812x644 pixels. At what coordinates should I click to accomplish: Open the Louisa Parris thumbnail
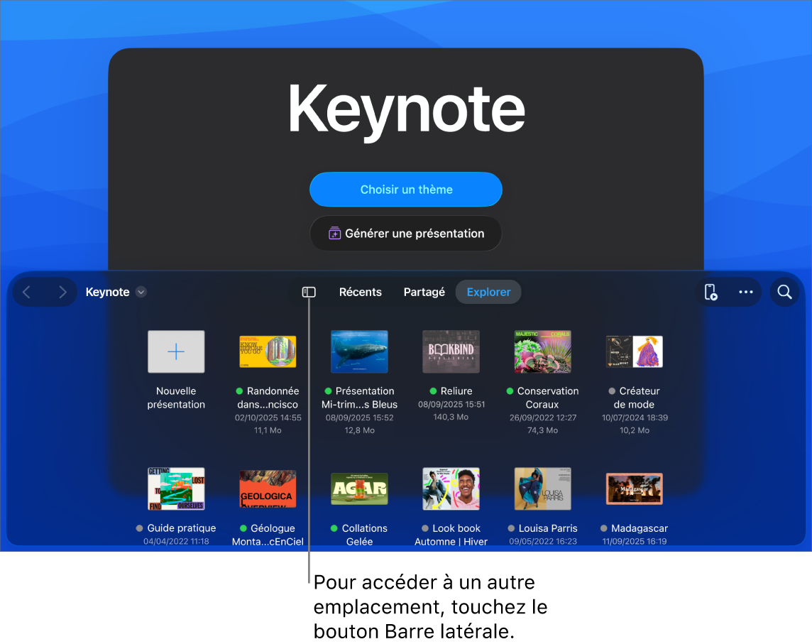(543, 489)
